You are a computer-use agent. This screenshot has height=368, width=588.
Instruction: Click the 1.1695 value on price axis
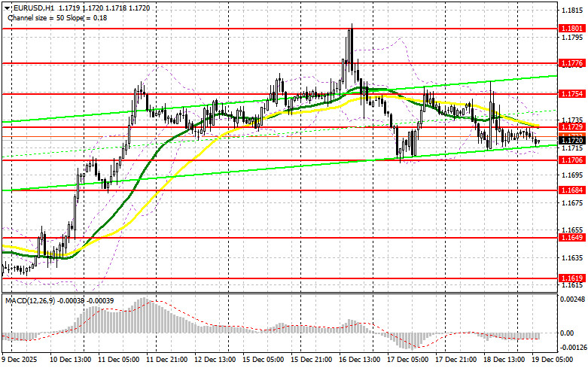[x=572, y=175]
